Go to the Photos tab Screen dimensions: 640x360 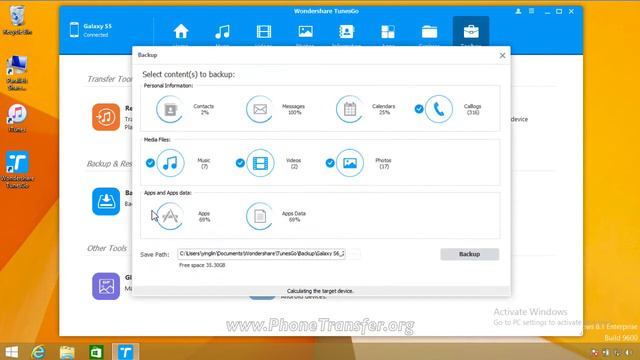pyautogui.click(x=305, y=32)
